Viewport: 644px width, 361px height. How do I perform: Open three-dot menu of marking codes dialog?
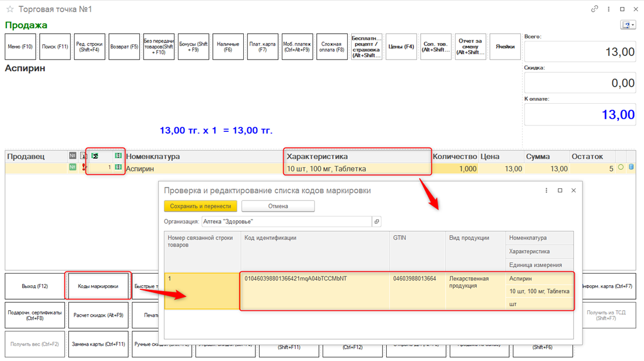coord(547,190)
